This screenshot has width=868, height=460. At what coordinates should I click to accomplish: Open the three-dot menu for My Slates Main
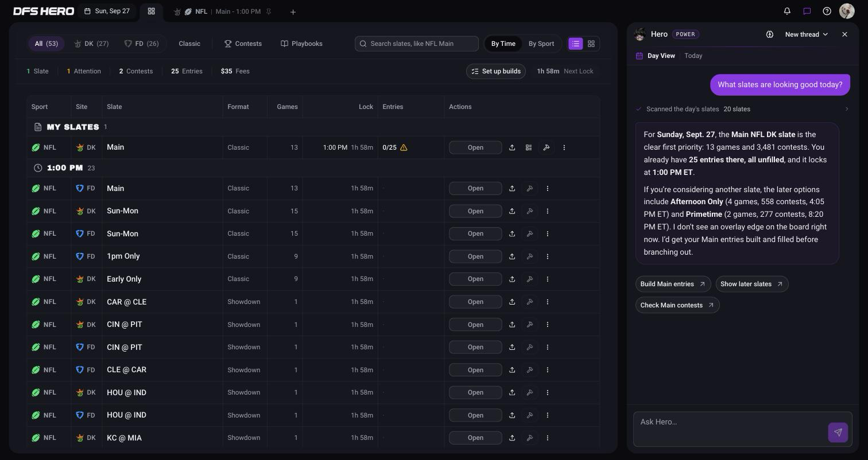tap(564, 147)
